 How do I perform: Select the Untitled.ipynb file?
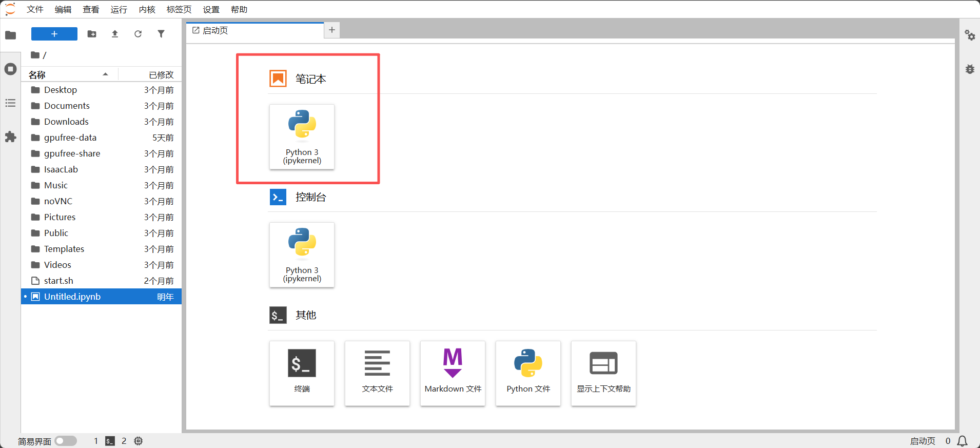[x=72, y=297]
